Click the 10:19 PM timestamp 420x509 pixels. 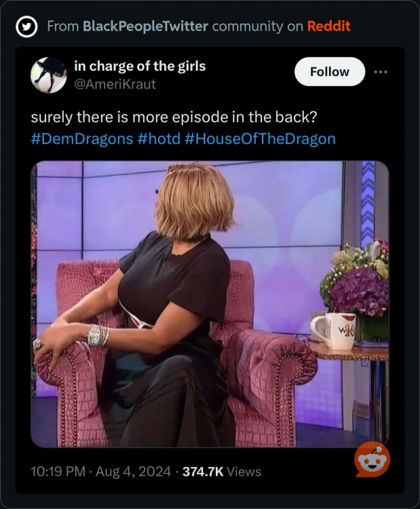pyautogui.click(x=58, y=472)
